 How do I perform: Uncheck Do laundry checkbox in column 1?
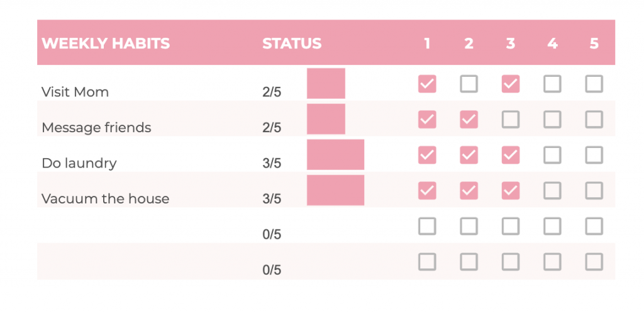[427, 155]
